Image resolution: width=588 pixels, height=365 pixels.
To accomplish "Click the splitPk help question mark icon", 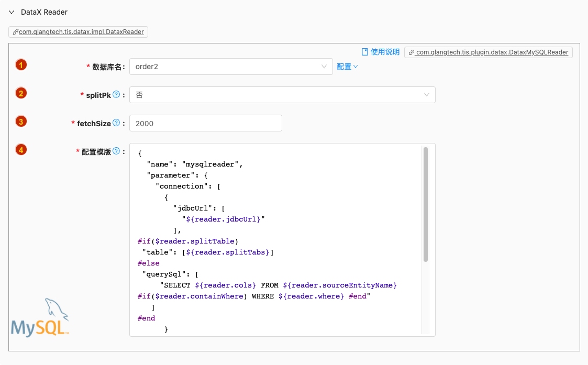I will pos(116,95).
